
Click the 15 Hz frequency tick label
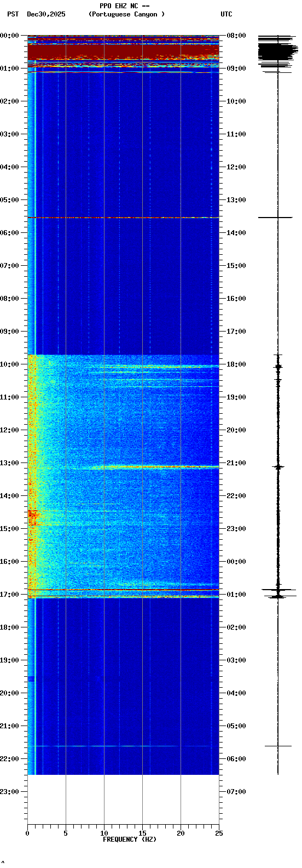(142, 833)
